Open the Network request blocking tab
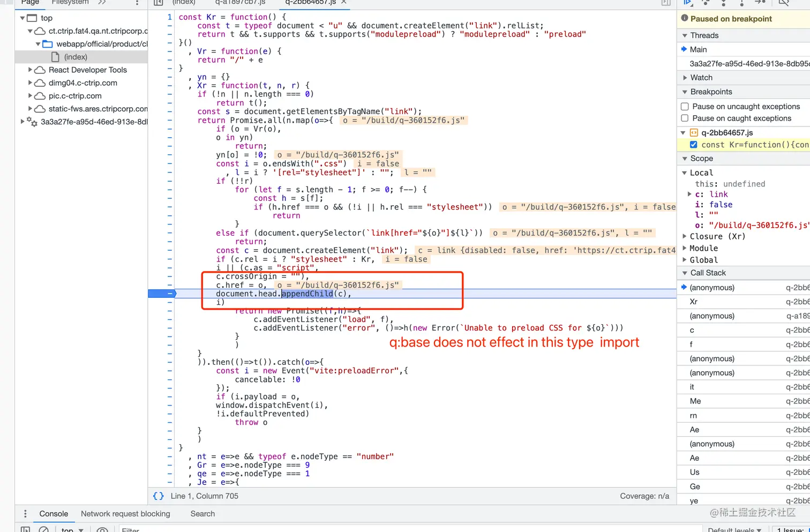 pos(125,514)
